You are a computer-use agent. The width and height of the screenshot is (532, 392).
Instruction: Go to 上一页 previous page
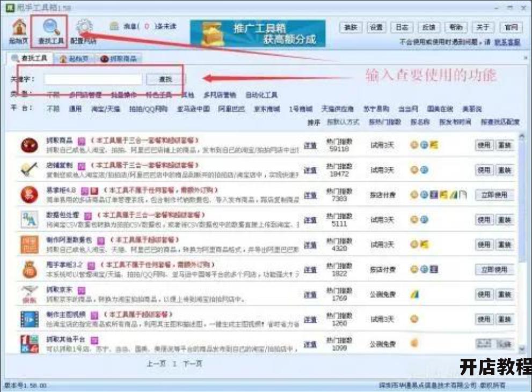(x=156, y=364)
